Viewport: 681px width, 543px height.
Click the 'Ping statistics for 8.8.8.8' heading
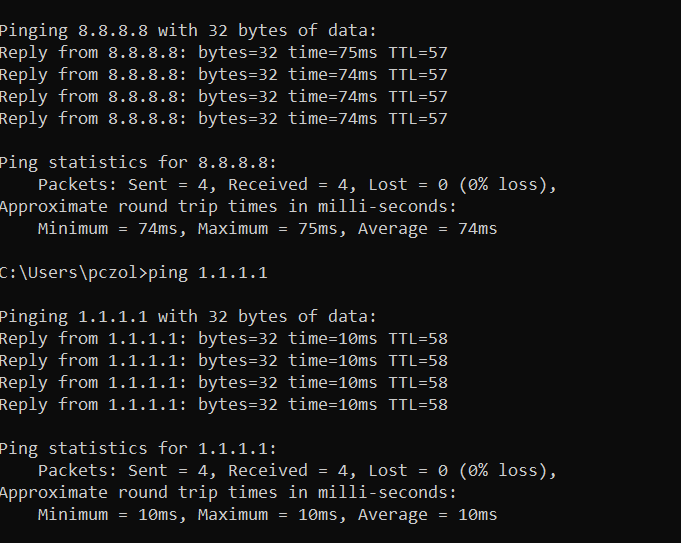click(138, 163)
